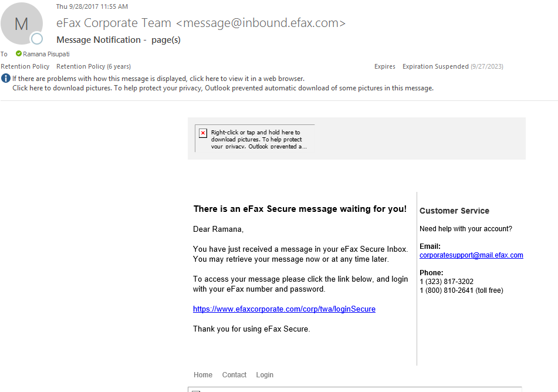Click the presence status circle on the avatar
Image resolution: width=558 pixels, height=392 pixels.
click(x=37, y=39)
